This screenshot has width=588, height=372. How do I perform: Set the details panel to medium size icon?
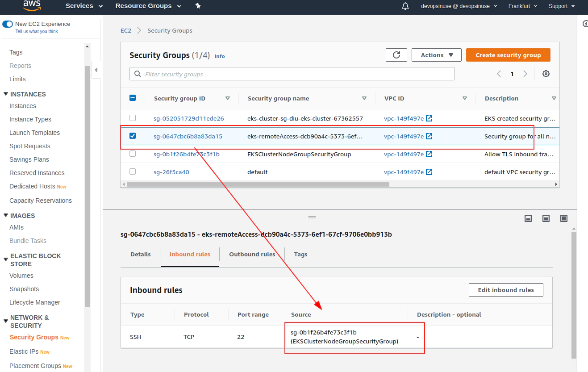(546, 218)
